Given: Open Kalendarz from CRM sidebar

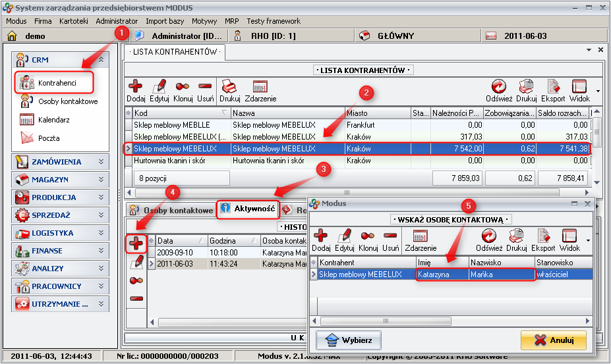Looking at the screenshot, I should [x=53, y=120].
